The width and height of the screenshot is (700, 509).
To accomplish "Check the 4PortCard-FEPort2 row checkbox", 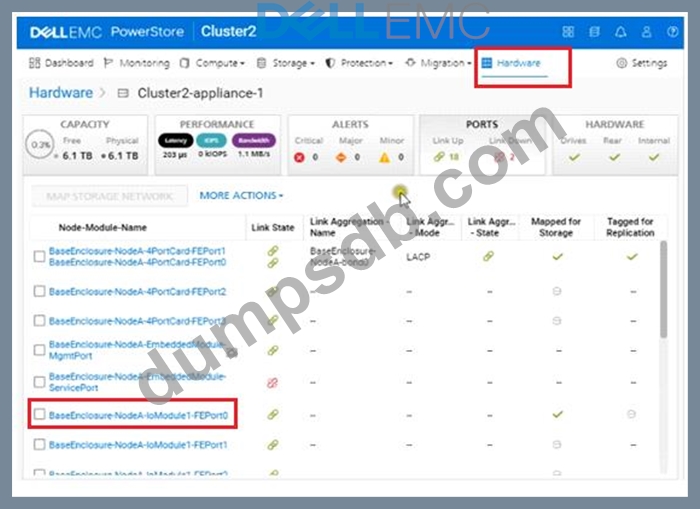I will click(39, 291).
